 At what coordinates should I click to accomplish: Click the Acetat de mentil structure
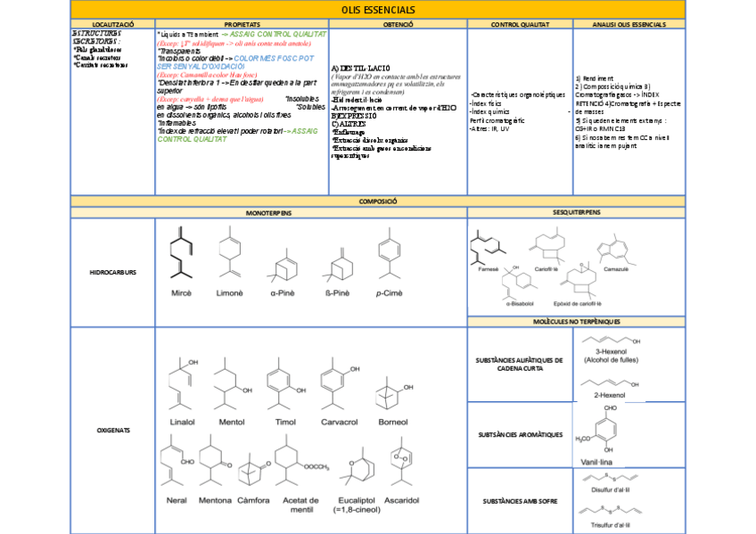pos(301,460)
